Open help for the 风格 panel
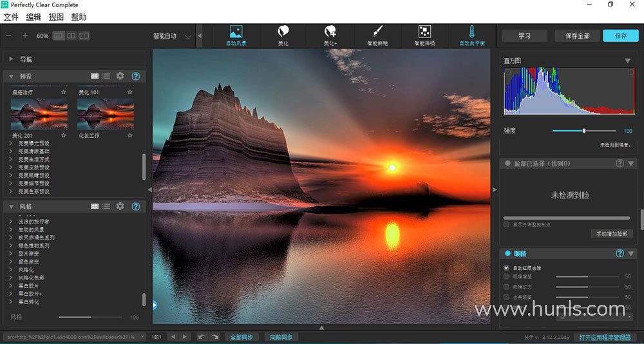This screenshot has width=644, height=344. [135, 206]
